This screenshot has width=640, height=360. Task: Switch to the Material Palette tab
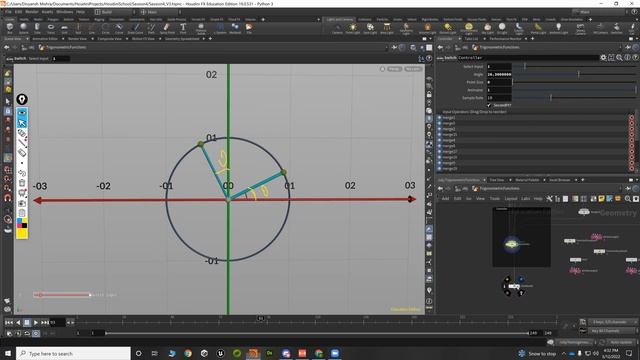point(527,180)
